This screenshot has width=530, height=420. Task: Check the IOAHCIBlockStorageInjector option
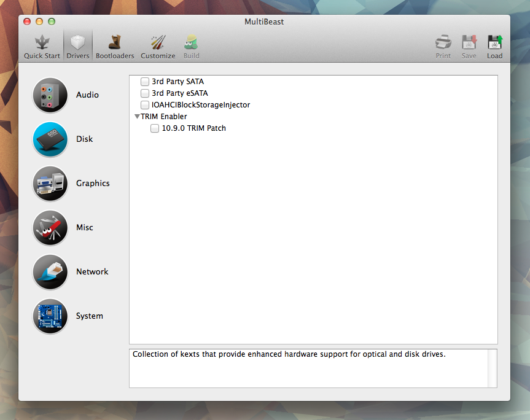pyautogui.click(x=144, y=104)
